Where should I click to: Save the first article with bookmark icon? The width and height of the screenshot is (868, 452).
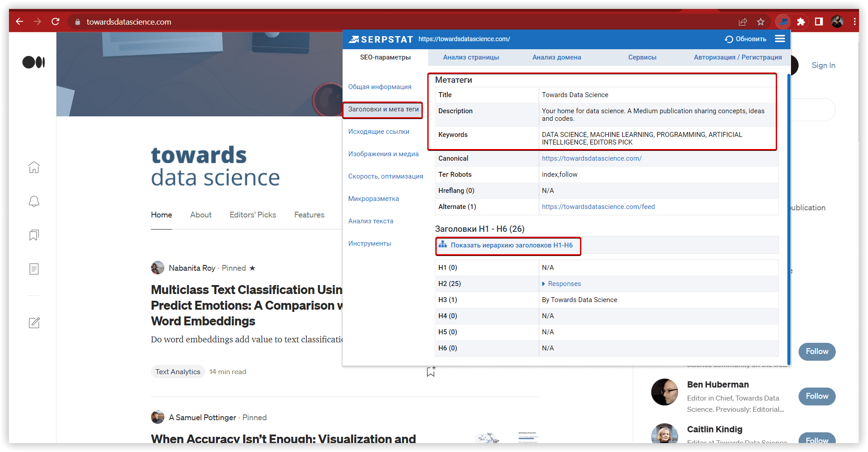[x=431, y=371]
